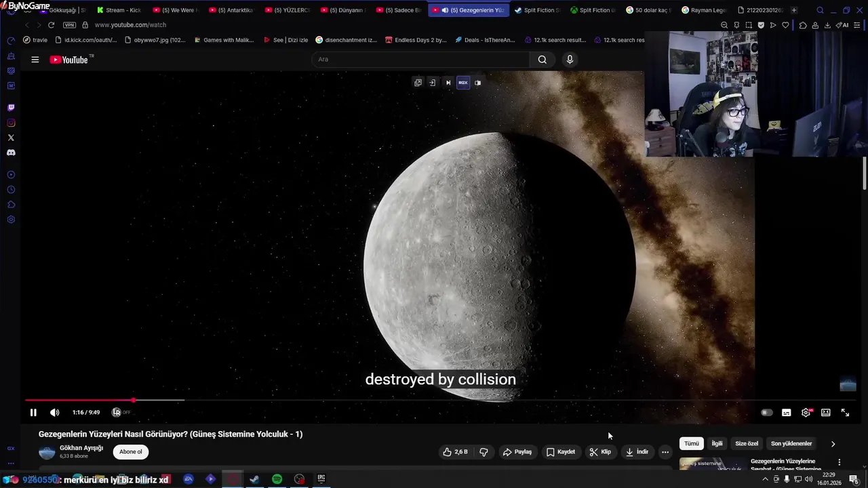Screen dimensions: 868x488
Task: Open the Deals - IsThereAn... bookmark
Action: coord(485,40)
